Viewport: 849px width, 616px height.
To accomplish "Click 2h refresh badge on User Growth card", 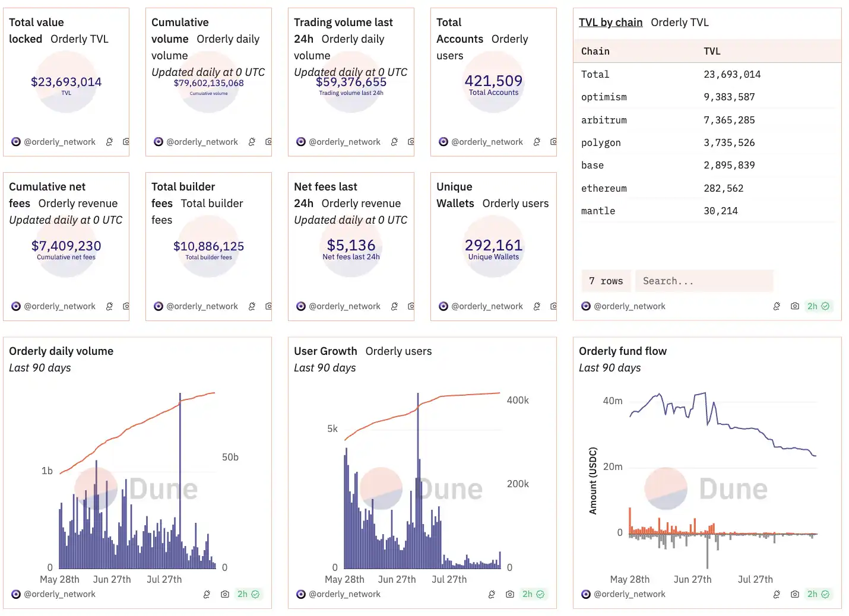I will point(533,594).
